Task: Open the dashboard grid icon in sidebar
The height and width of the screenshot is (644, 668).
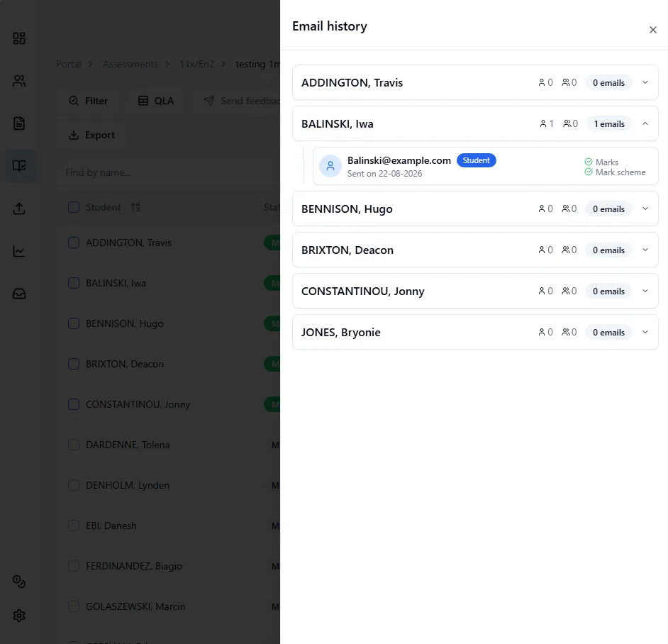Action: (x=19, y=38)
